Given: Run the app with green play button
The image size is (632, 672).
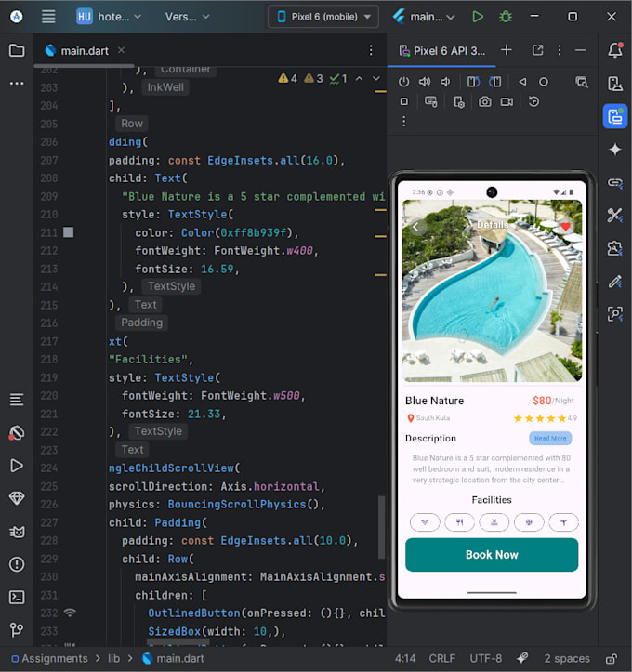Looking at the screenshot, I should 478,17.
